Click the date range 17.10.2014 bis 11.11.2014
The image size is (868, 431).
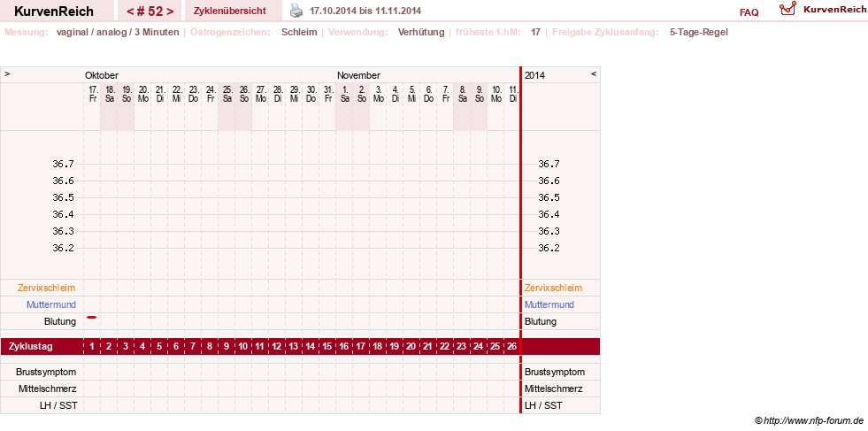click(x=365, y=12)
